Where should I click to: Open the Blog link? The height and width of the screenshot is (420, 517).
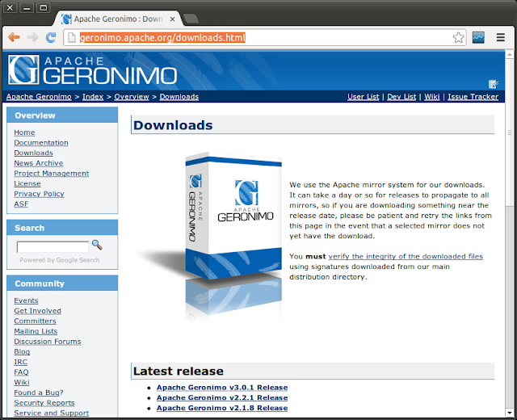(22, 351)
